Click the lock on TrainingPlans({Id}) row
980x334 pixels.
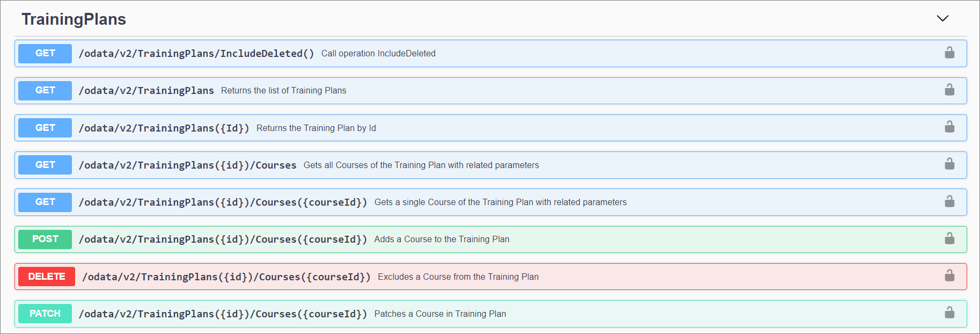(x=949, y=127)
